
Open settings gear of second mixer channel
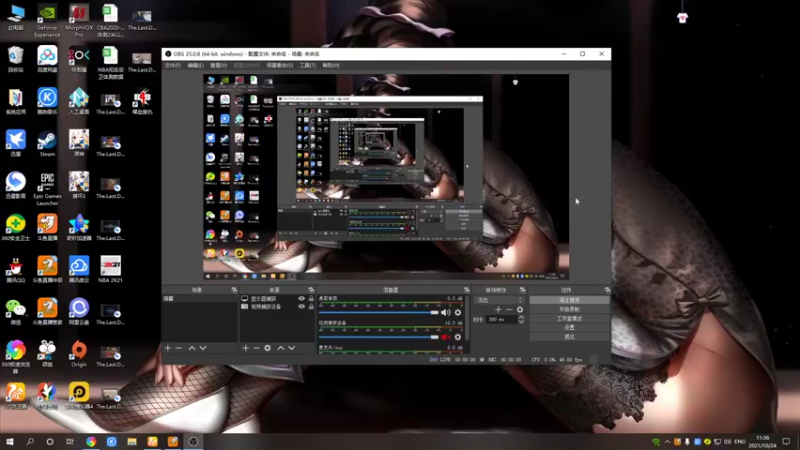coord(458,337)
